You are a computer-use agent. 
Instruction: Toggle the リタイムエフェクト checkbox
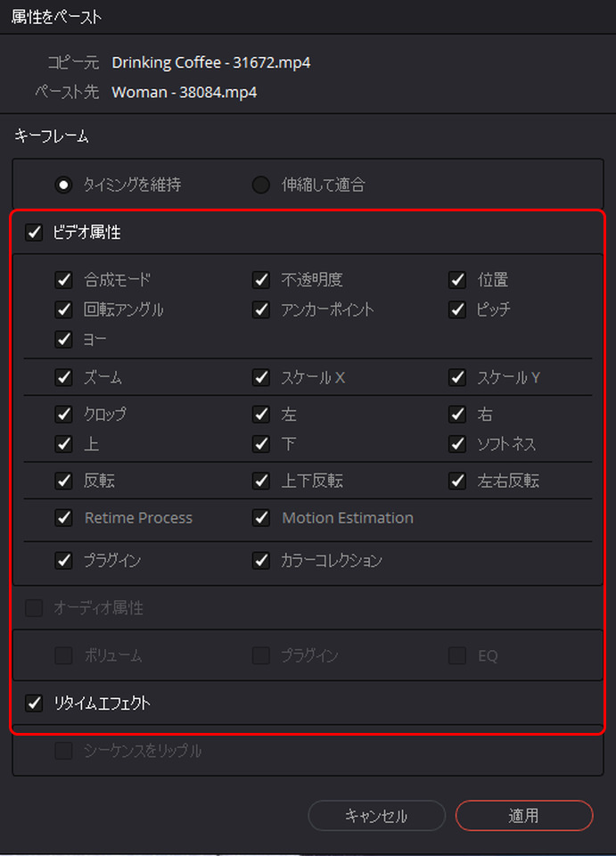[x=34, y=704]
